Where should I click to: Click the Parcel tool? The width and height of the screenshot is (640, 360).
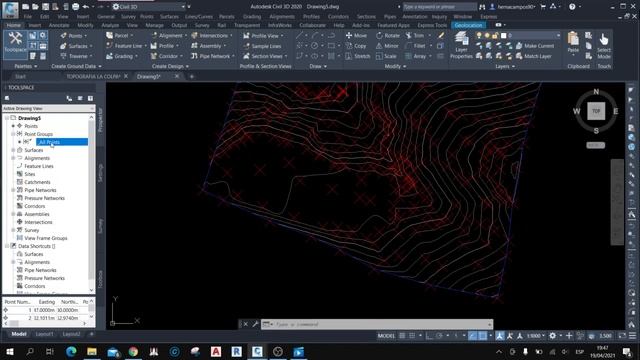pos(119,36)
